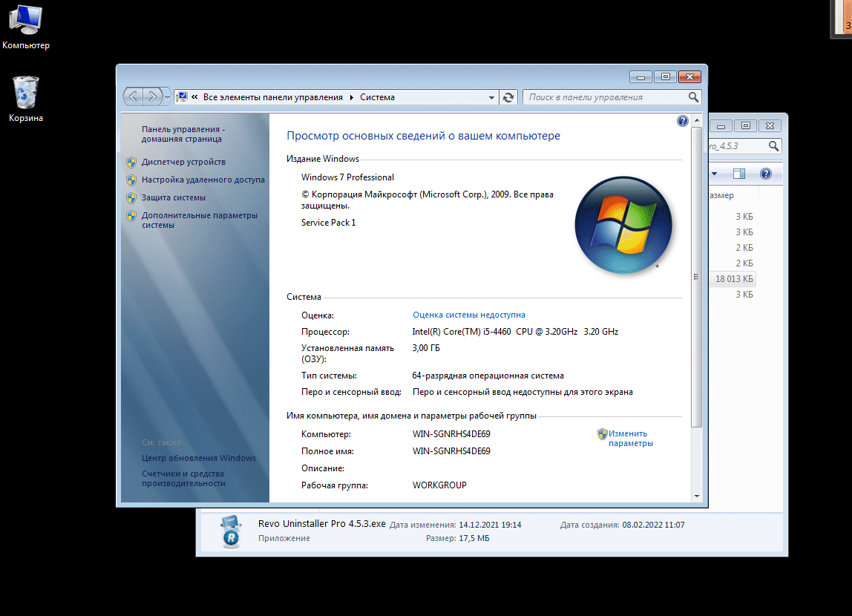Image resolution: width=852 pixels, height=616 pixels.
Task: Click 'Service Pack 1' text
Action: click(x=328, y=222)
